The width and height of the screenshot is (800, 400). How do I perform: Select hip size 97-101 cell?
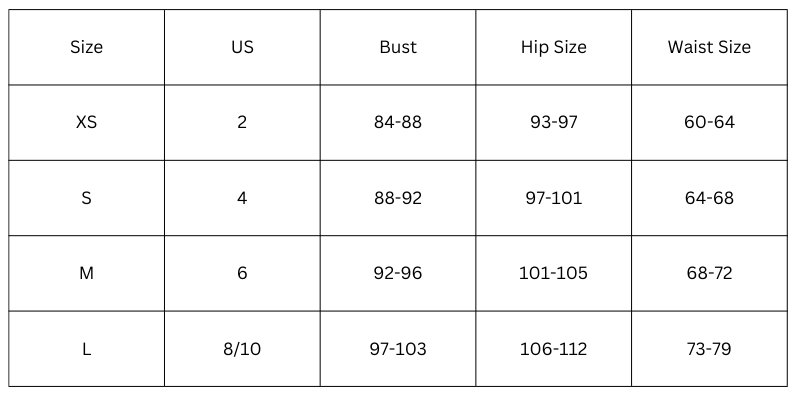(553, 198)
